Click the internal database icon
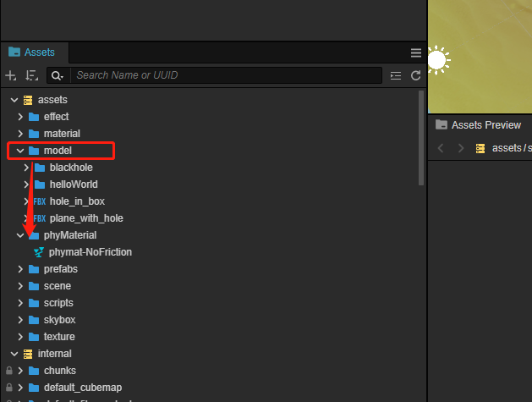This screenshot has height=402, width=532. coord(28,354)
